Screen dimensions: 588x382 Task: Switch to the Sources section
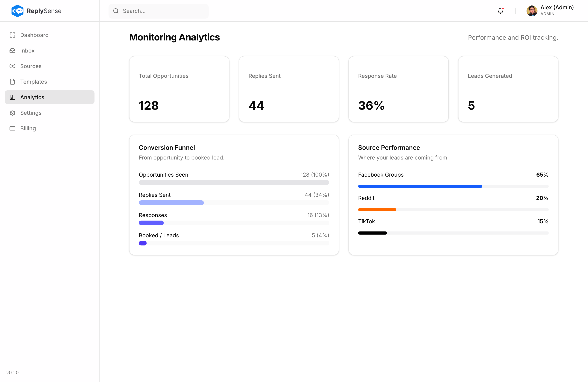31,66
